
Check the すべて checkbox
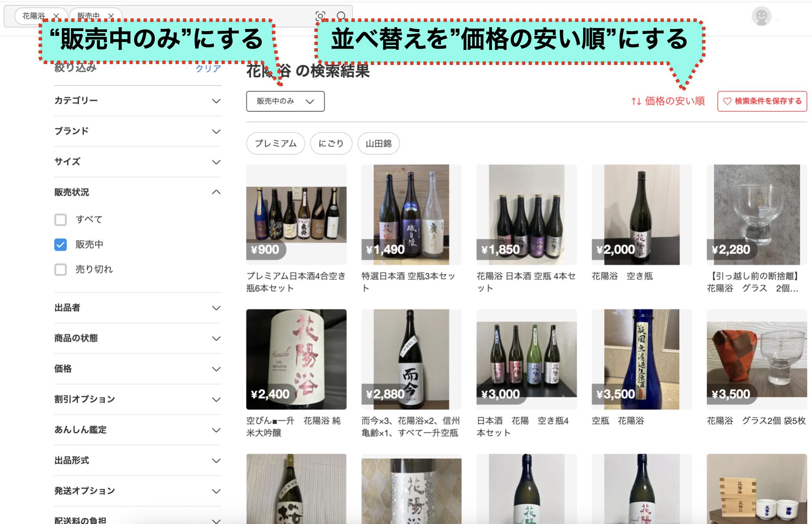click(x=61, y=219)
